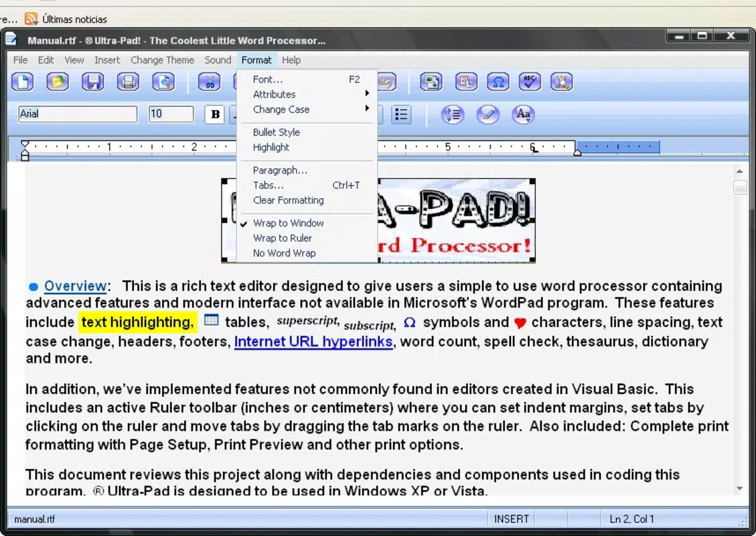Click the insert object icon left of table icon
Image resolution: width=756 pixels, height=536 pixels.
click(x=431, y=82)
